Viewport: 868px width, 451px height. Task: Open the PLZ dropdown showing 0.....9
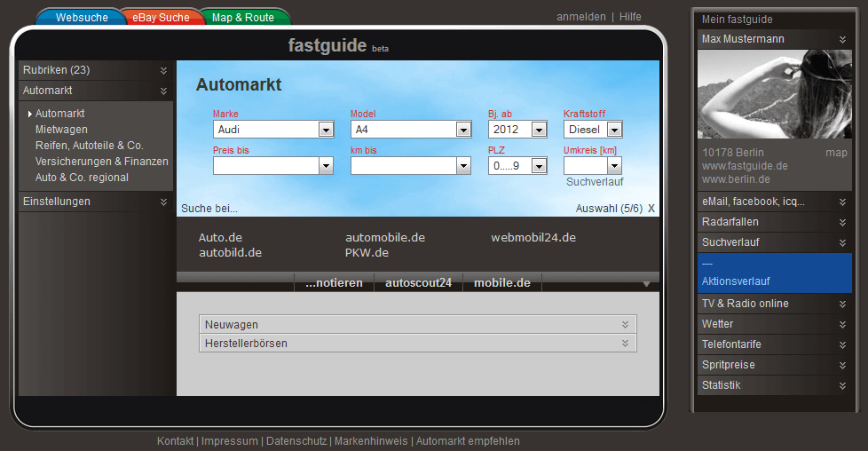pos(517,166)
